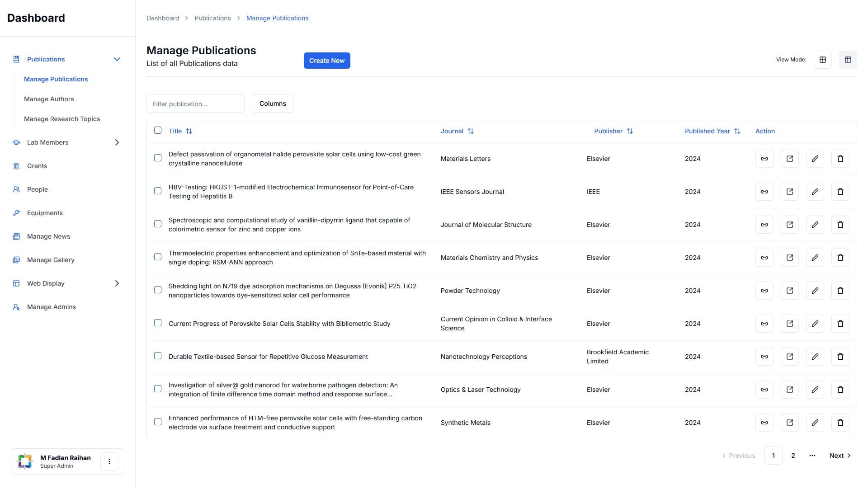
Task: Open Manage Authors in the sidebar
Action: click(49, 99)
